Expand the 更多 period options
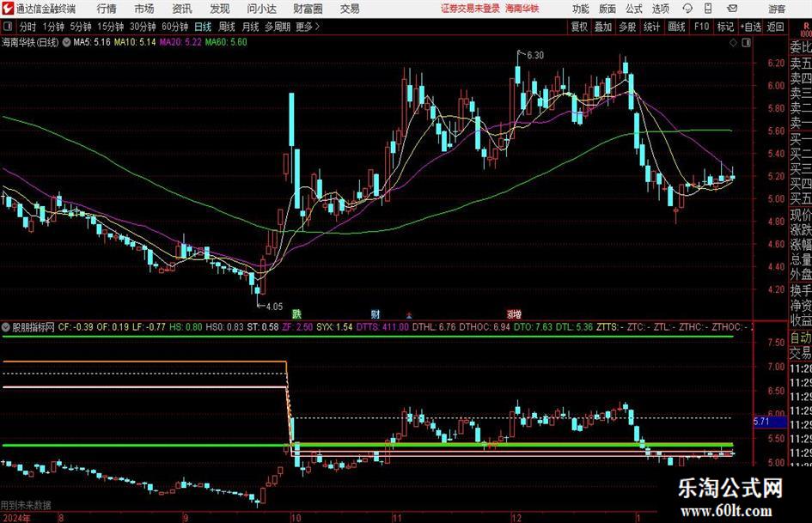812x523 pixels. (x=308, y=27)
